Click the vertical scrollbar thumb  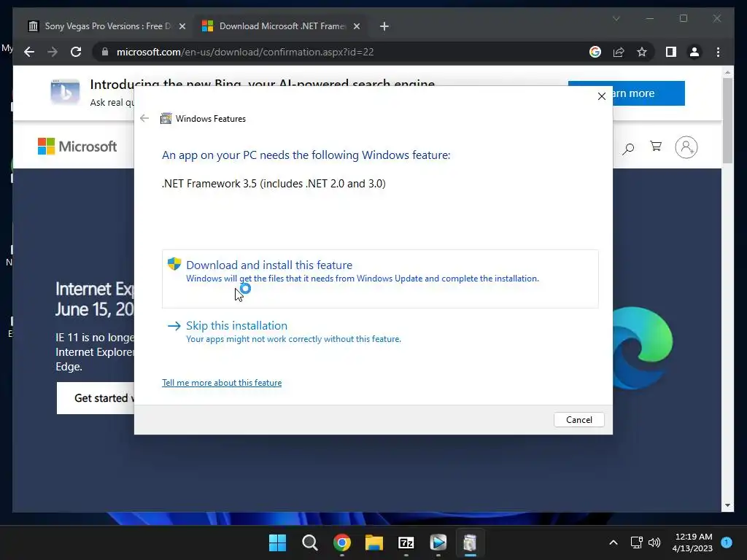pyautogui.click(x=727, y=120)
